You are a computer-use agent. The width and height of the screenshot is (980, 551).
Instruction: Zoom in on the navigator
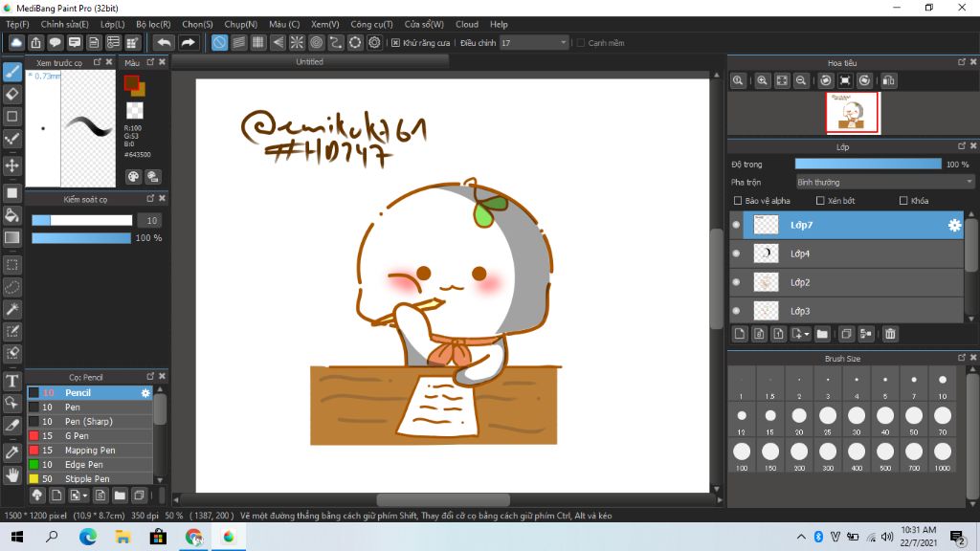(762, 80)
